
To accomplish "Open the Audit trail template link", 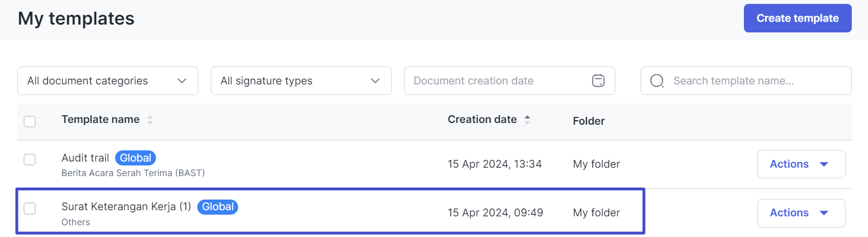I will tap(85, 158).
